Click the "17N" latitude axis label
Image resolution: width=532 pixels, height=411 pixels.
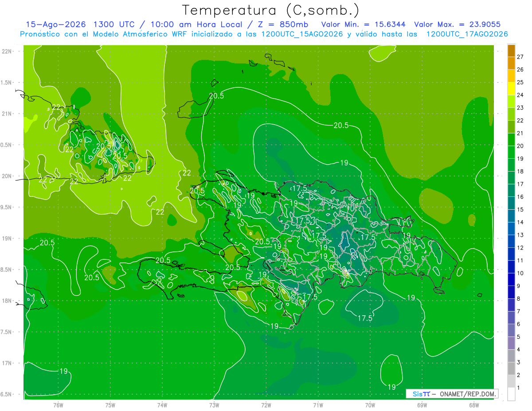tap(8, 363)
